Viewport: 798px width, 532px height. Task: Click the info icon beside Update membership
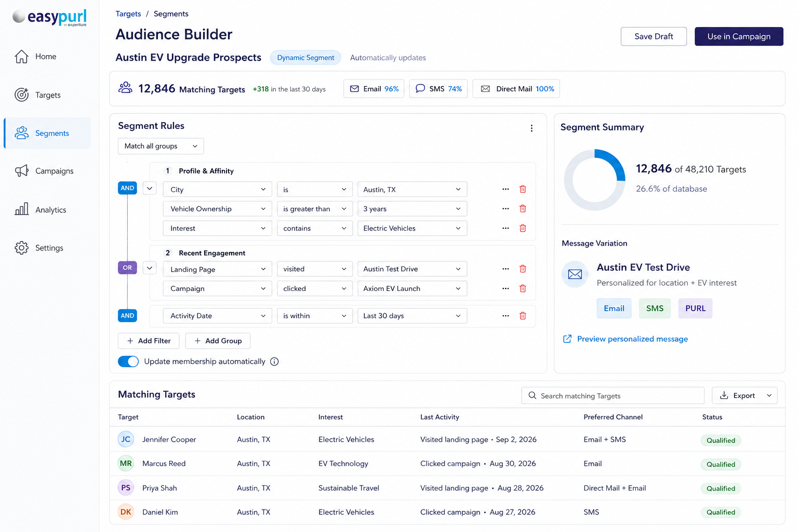(274, 362)
